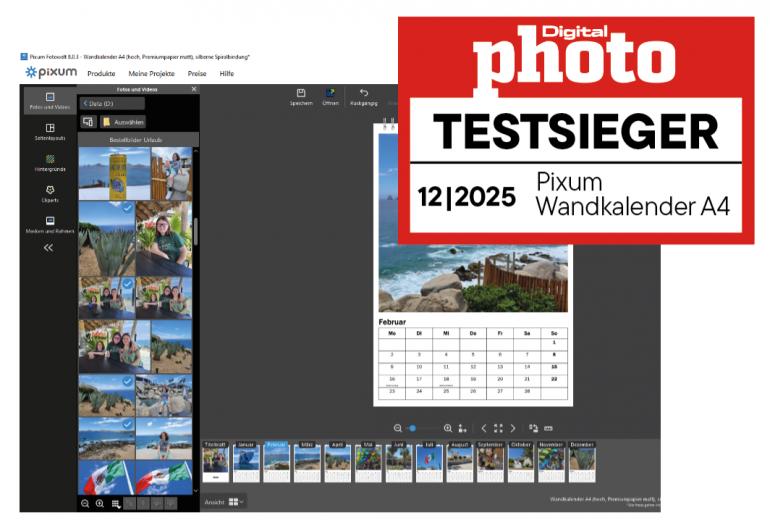Click the Februar month heading on the page
The width and height of the screenshot is (770, 528).
392,322
